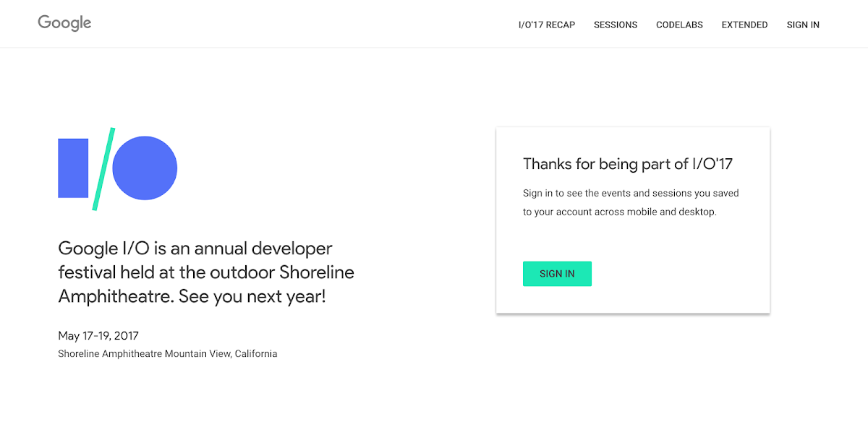Open the Codelabs nav item
This screenshot has width=868, height=427.
coord(679,25)
